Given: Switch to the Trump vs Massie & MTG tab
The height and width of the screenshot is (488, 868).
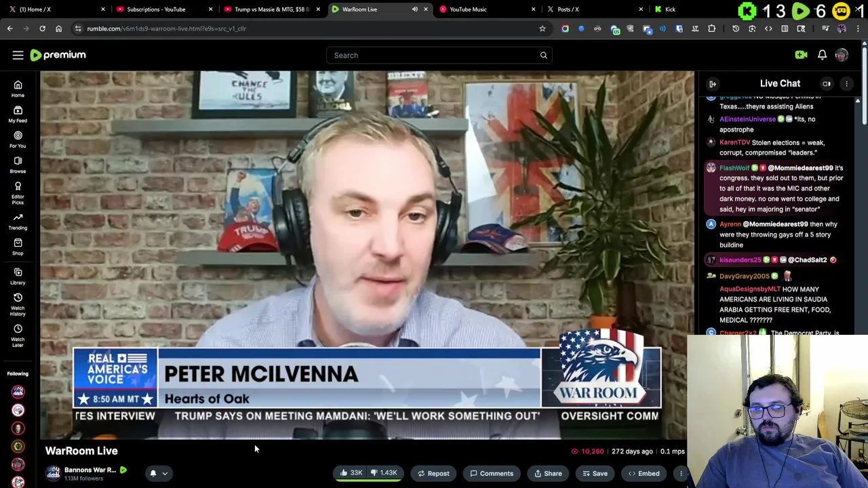Looking at the screenshot, I should pos(271,9).
